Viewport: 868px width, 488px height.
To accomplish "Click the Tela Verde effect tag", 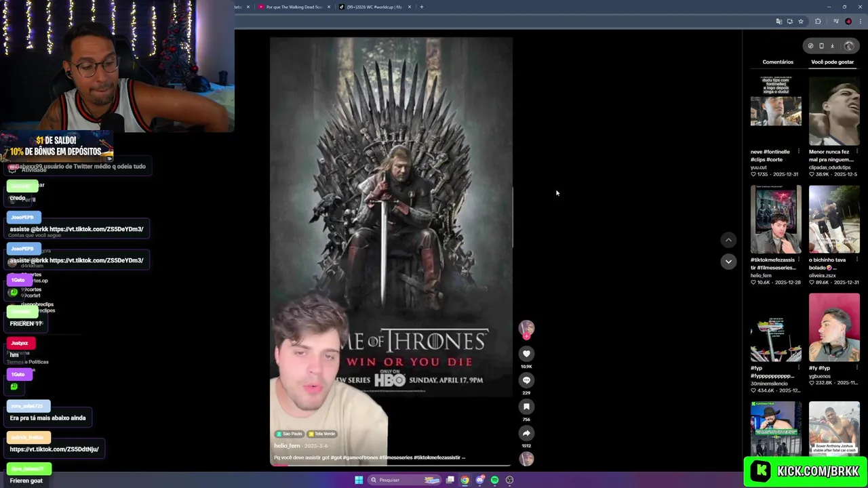I will tap(322, 434).
